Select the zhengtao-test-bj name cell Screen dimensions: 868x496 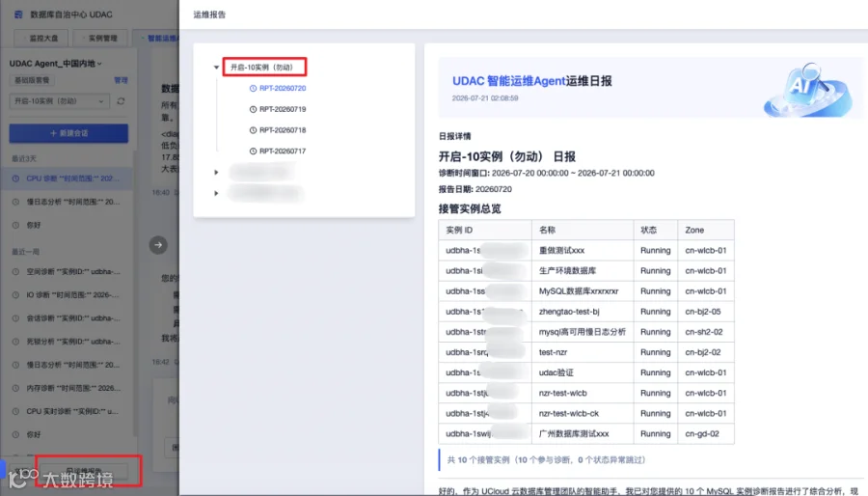(x=583, y=312)
